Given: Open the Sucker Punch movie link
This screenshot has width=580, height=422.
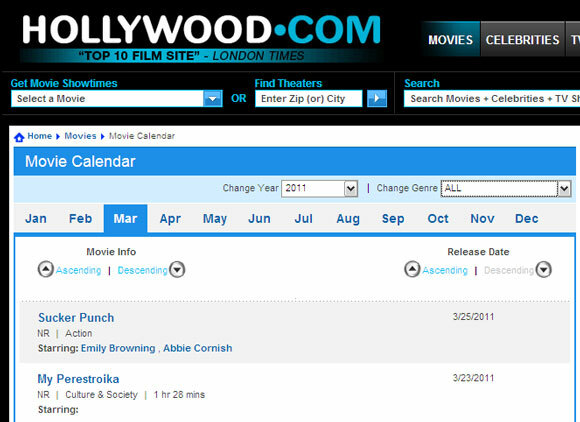Looking at the screenshot, I should click(x=76, y=318).
